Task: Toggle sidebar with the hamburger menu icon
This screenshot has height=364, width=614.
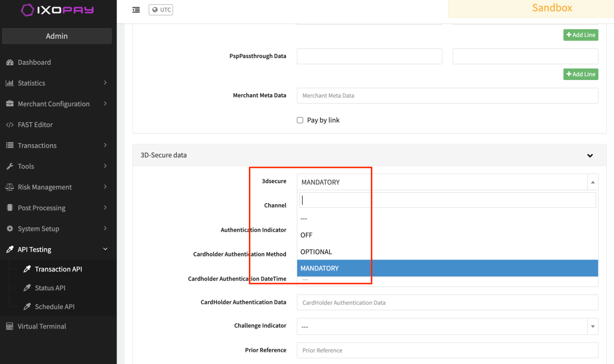Action: [x=136, y=10]
